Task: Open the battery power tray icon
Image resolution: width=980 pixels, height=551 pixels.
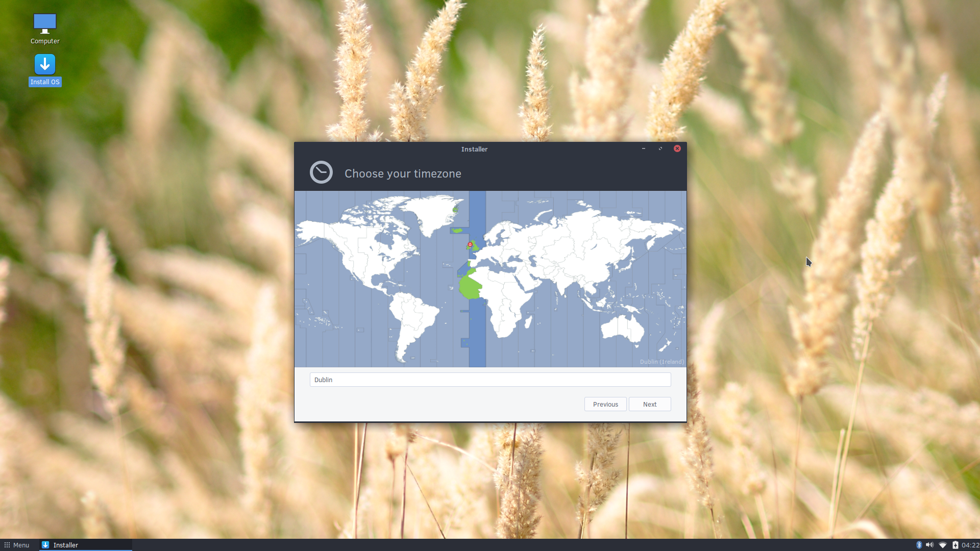Action: pos(955,545)
